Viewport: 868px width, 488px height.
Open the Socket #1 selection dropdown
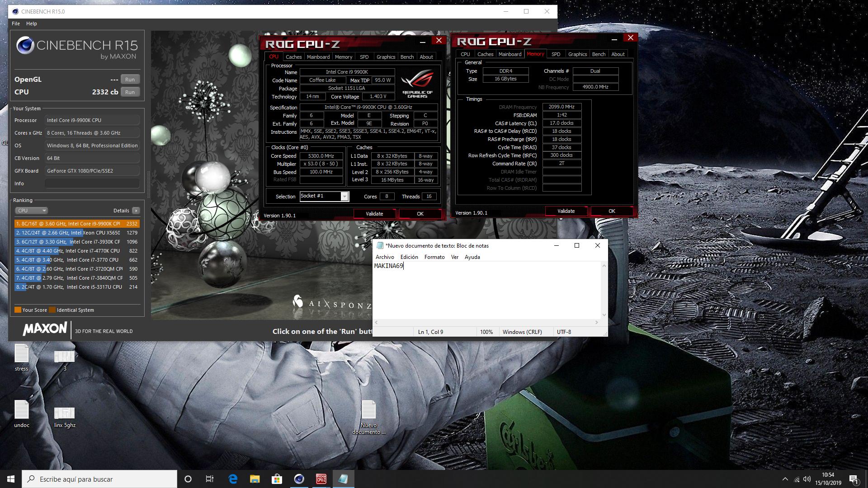[344, 197]
